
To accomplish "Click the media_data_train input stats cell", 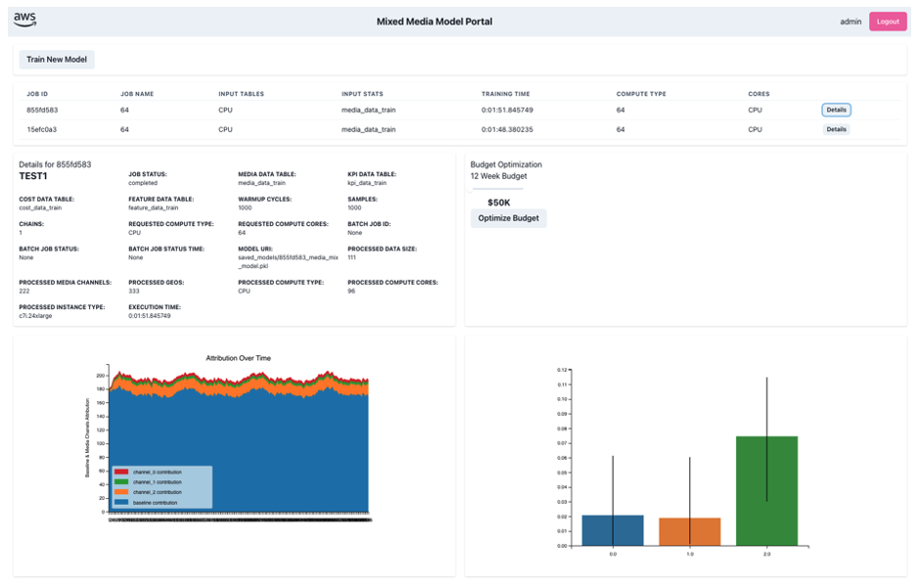I will coord(370,110).
